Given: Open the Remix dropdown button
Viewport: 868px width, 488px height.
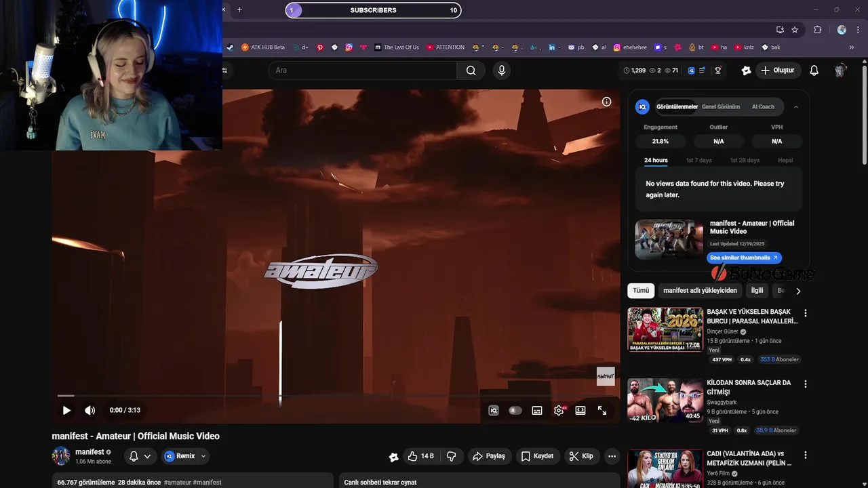Looking at the screenshot, I should click(x=185, y=456).
